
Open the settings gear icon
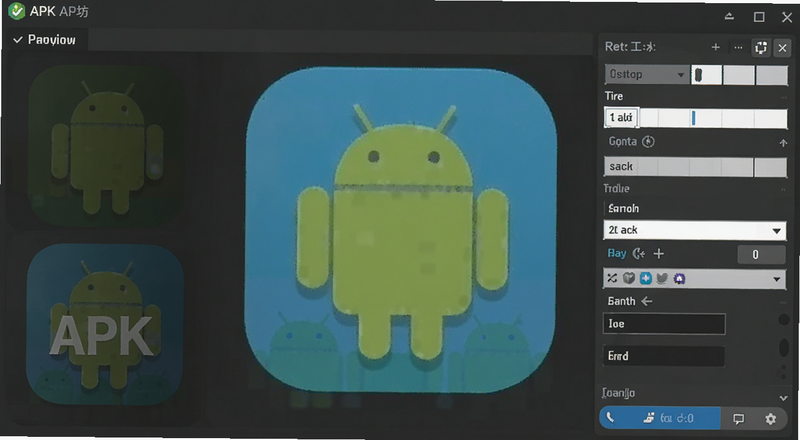[770, 419]
